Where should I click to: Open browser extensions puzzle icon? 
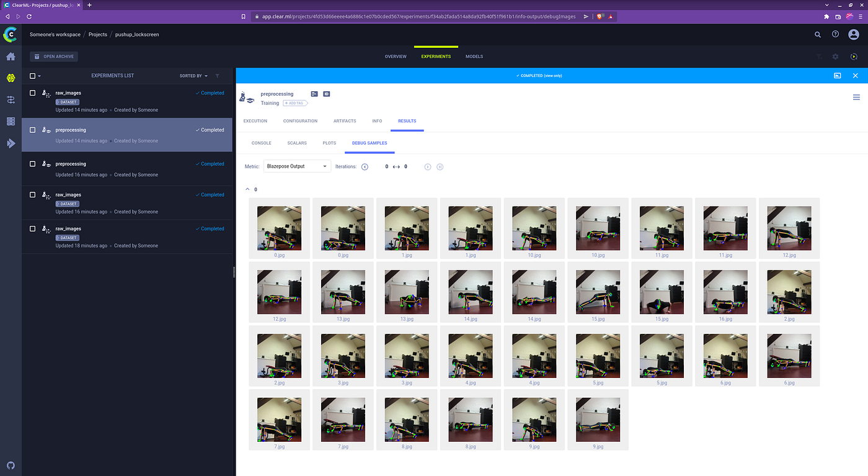click(x=826, y=17)
